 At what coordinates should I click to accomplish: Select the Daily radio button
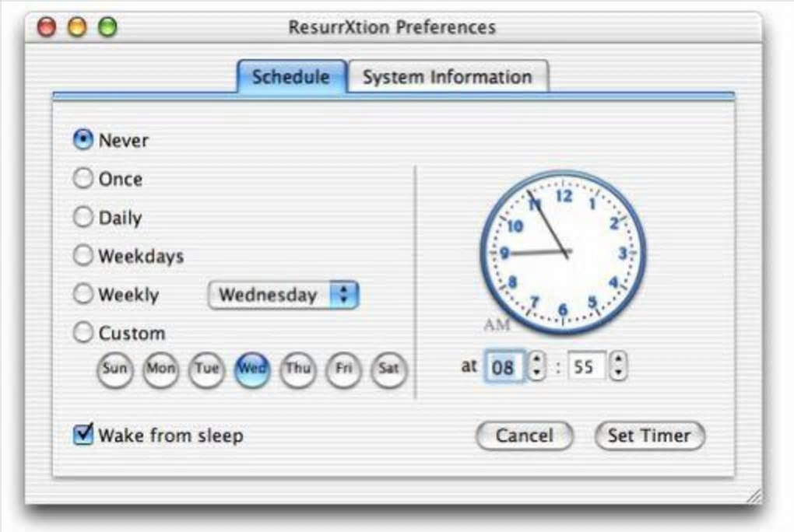point(83,217)
